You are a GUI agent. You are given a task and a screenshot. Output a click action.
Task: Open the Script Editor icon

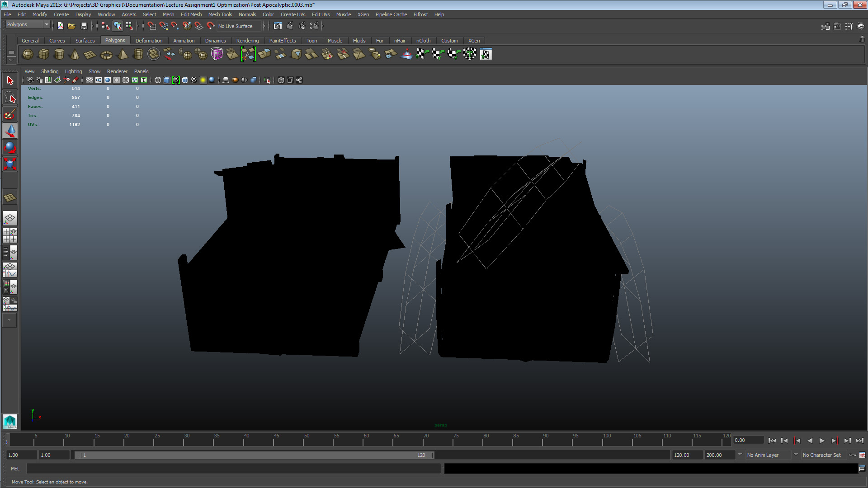click(862, 469)
